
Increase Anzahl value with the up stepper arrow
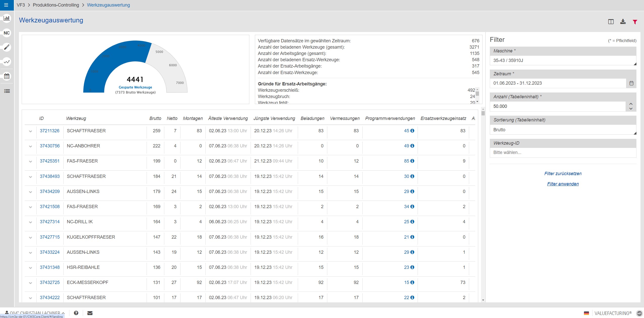631,104
